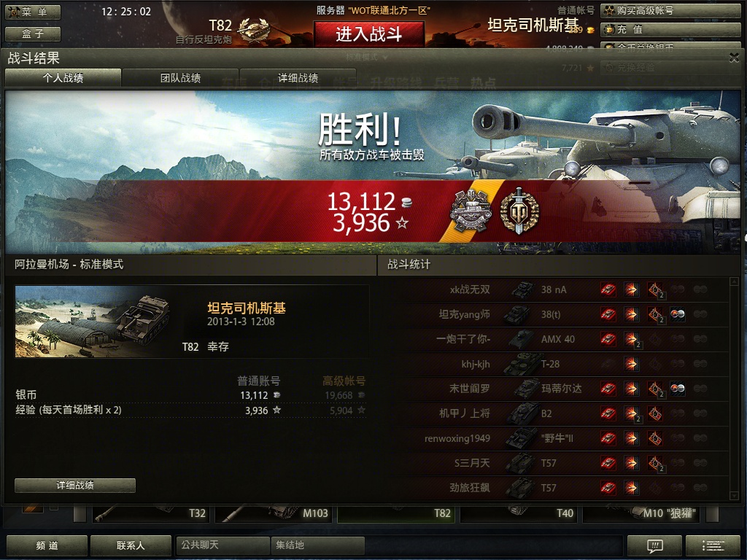Viewport: 747px width, 560px height.
Task: Click the sword-and-shield medal icon
Action: click(x=519, y=210)
